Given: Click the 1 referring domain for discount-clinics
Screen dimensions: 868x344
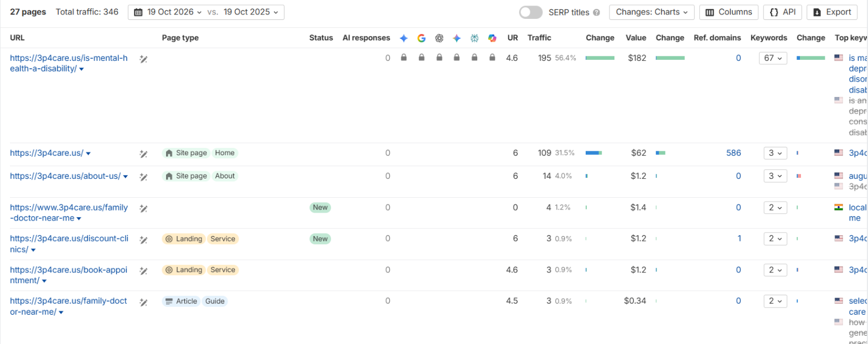Looking at the screenshot, I should coord(739,239).
